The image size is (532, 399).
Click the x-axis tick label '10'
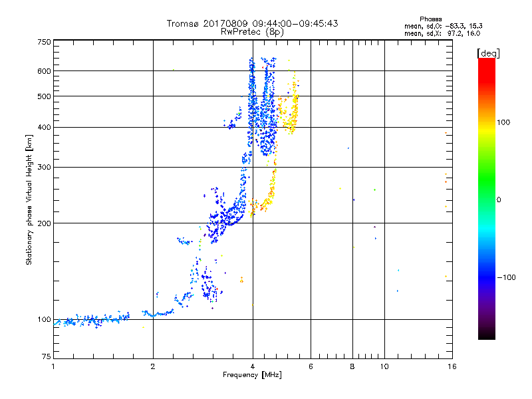(384, 366)
